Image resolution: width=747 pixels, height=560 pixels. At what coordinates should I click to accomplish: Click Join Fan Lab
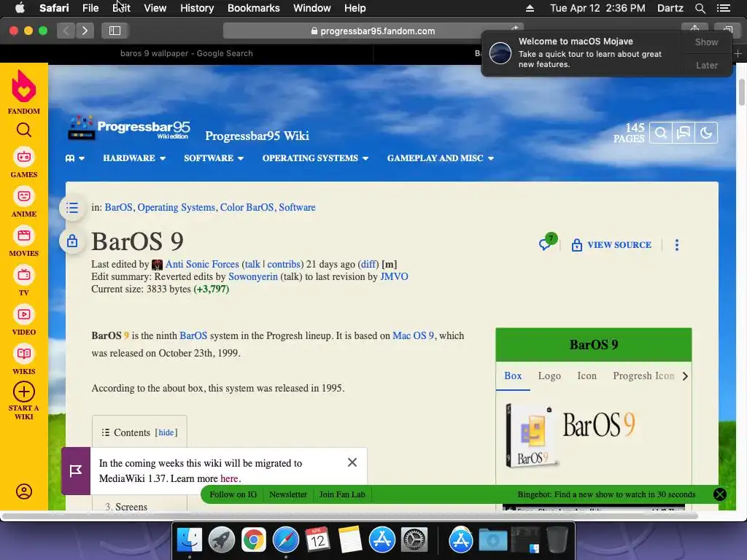click(342, 494)
